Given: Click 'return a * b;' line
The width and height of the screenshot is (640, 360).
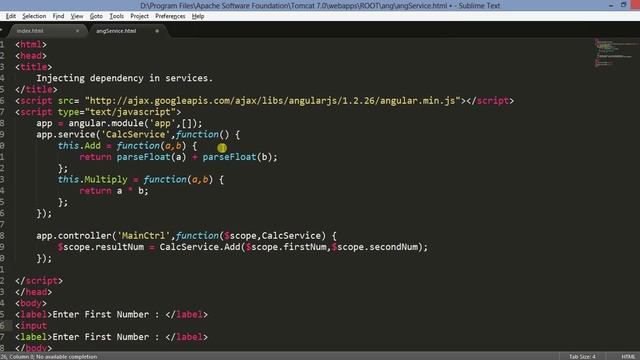Looking at the screenshot, I should pyautogui.click(x=114, y=191).
